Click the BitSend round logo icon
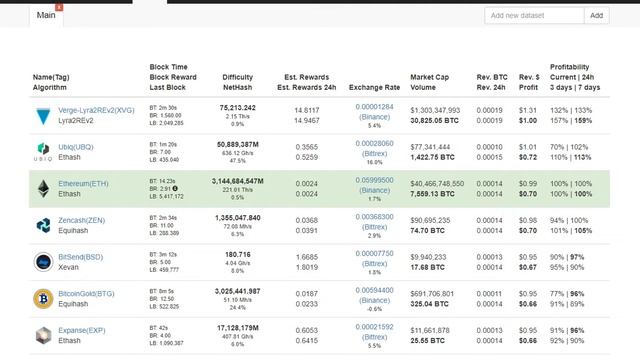Screen dimensions: 640x360 pyautogui.click(x=43, y=262)
